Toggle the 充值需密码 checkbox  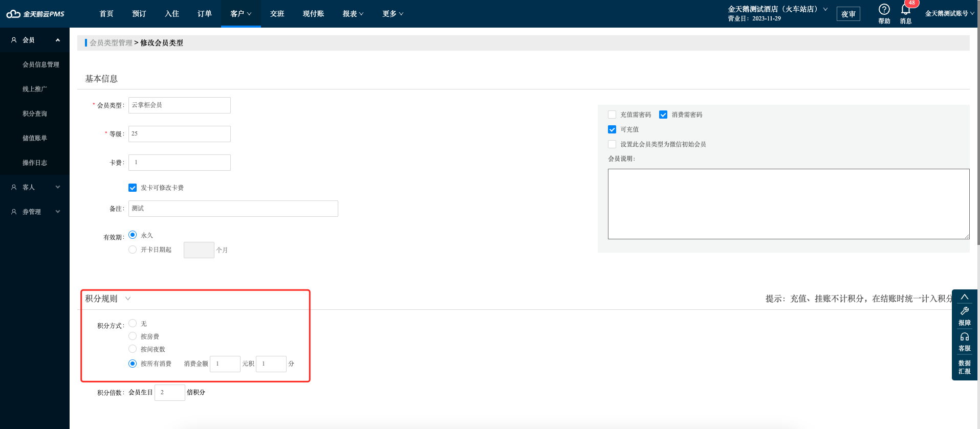(x=612, y=115)
